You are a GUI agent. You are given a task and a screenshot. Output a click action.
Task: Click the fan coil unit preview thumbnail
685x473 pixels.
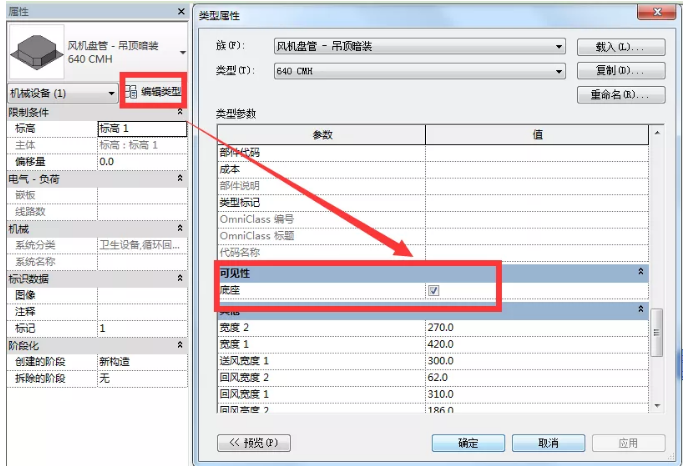[37, 52]
